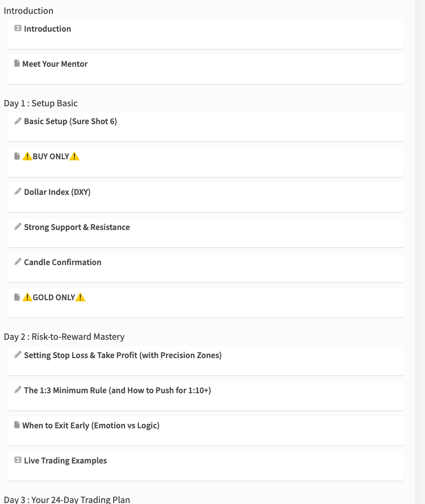Open the Meet Your Mentor lesson

click(x=55, y=64)
